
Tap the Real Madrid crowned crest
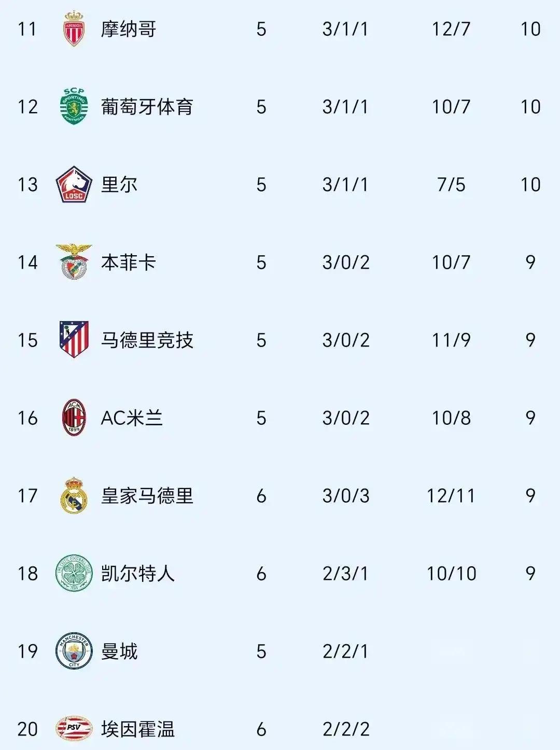74,495
